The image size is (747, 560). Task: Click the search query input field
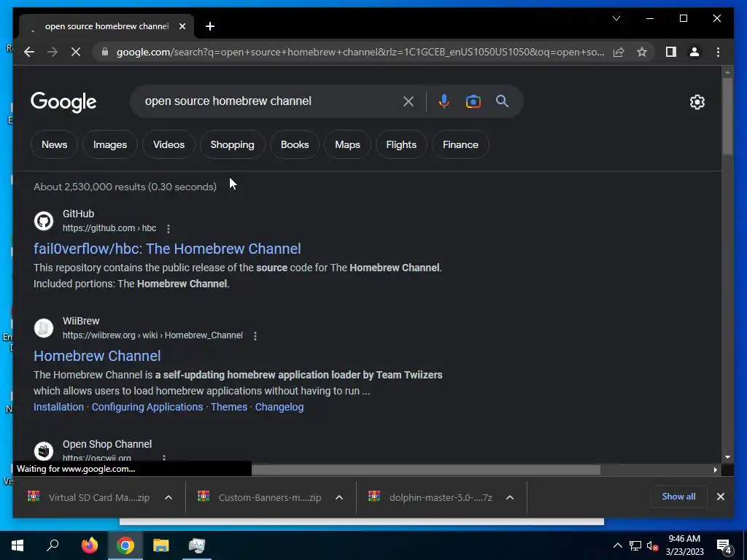click(x=269, y=101)
